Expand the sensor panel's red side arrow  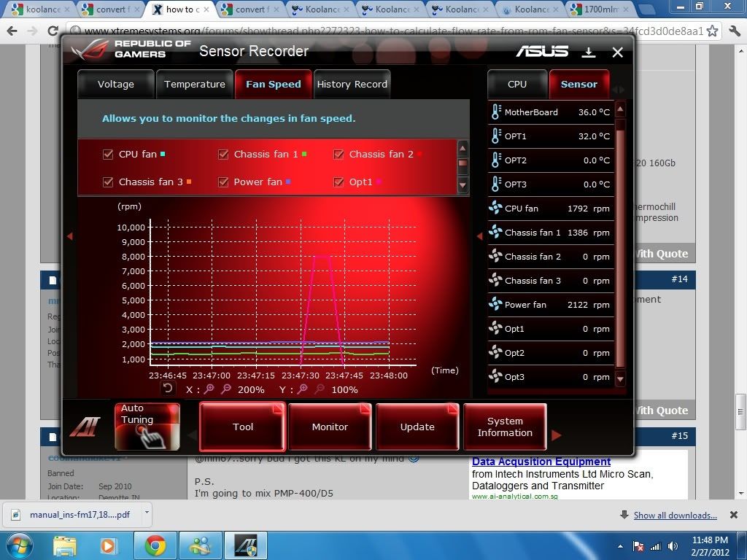[479, 236]
